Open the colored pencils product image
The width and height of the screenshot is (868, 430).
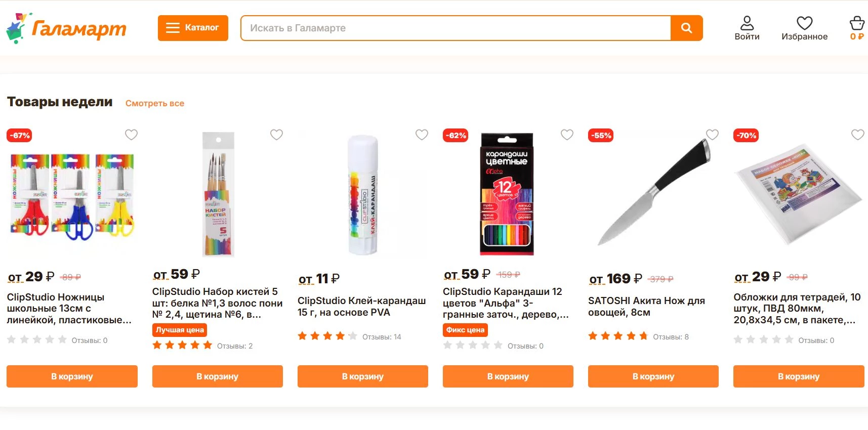pos(507,194)
